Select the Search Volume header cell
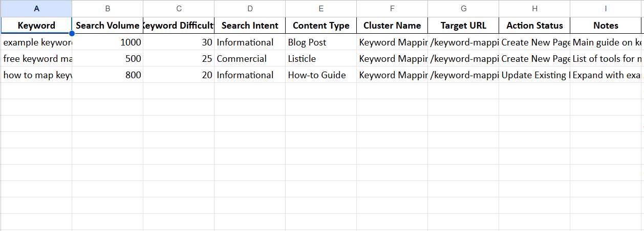The width and height of the screenshot is (644, 231). tap(108, 26)
